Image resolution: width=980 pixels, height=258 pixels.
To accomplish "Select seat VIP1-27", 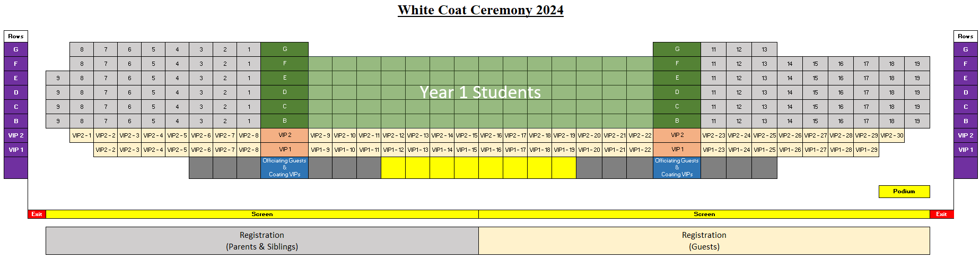I will tap(816, 150).
